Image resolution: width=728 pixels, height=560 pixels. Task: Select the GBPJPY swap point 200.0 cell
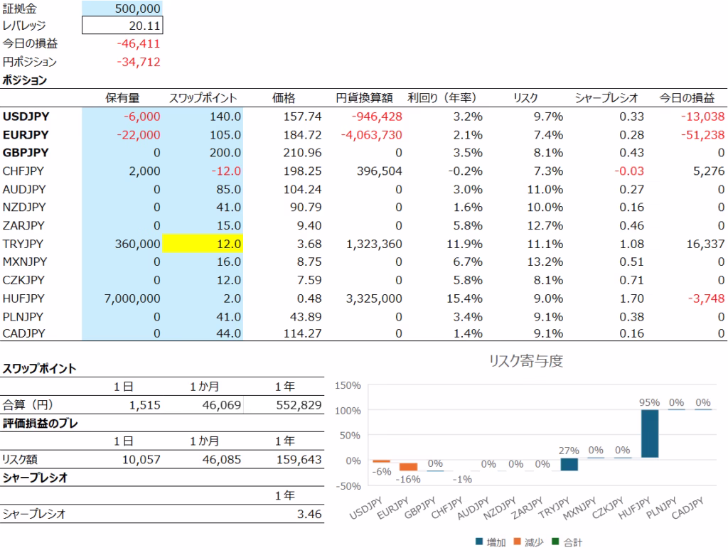[203, 153]
